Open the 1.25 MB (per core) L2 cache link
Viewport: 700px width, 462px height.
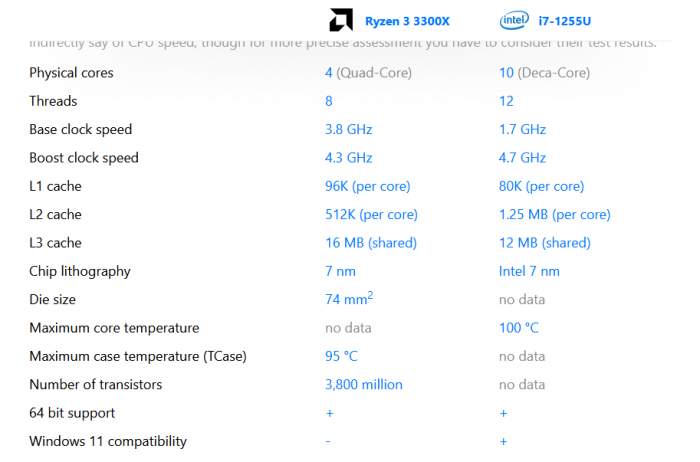554,215
